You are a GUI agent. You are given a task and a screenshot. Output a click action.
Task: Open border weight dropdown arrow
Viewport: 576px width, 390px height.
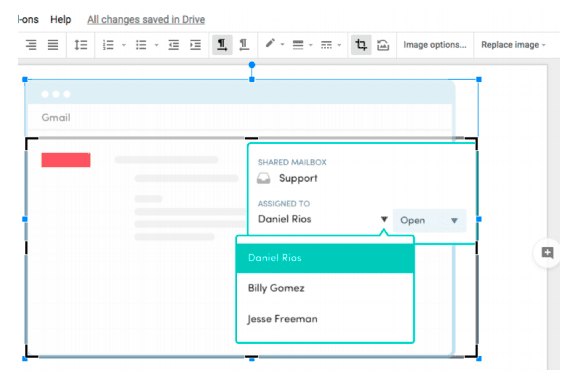(311, 45)
